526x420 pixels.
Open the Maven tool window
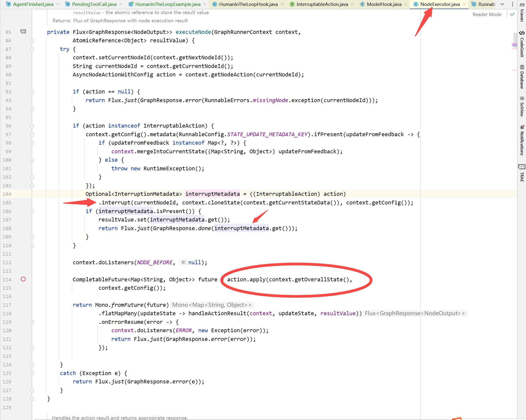pos(522,12)
